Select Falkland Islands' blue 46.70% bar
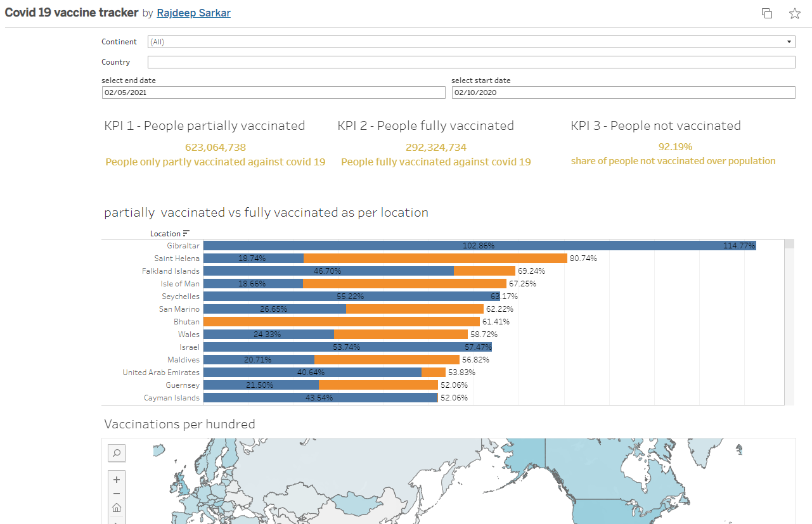Screen dimensions: 812x524 click(x=328, y=271)
